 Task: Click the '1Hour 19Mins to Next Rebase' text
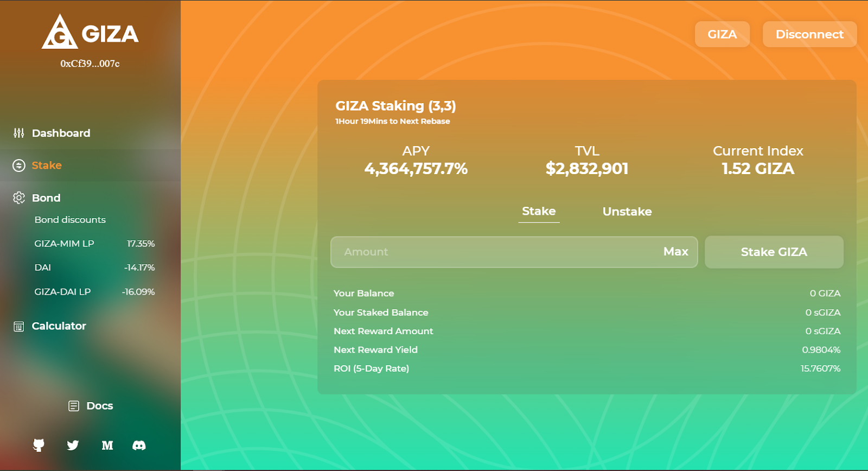(393, 121)
